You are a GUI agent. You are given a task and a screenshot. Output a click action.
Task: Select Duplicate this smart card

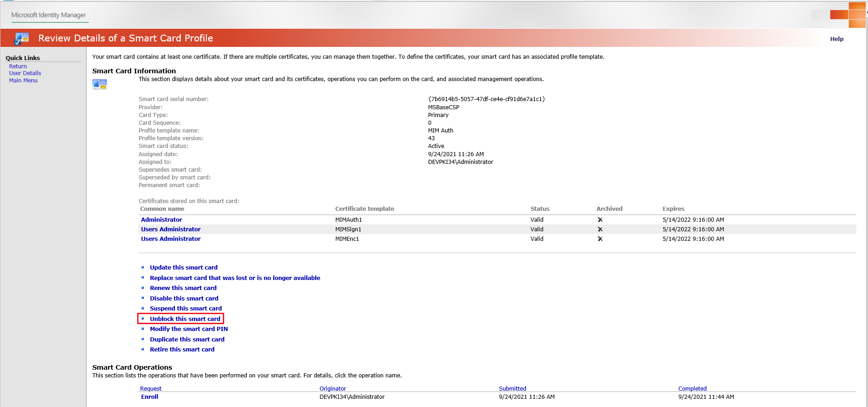187,340
